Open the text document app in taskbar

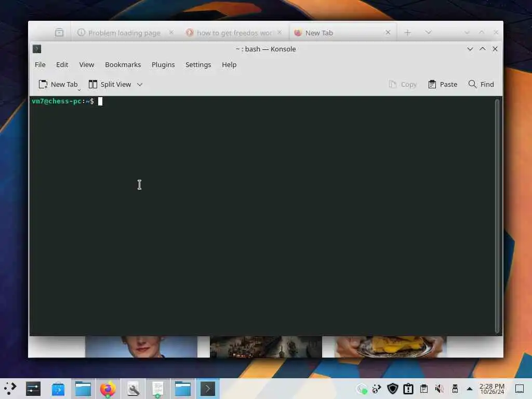click(x=158, y=389)
